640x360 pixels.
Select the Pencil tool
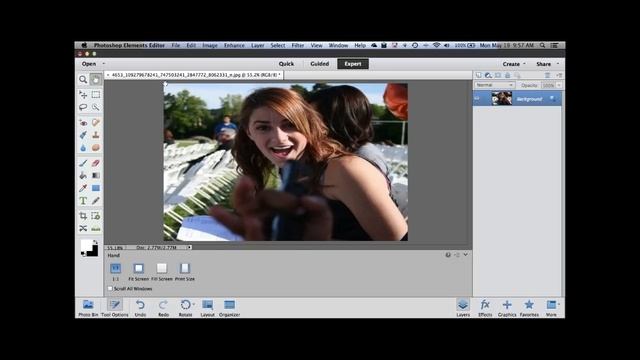tap(96, 201)
